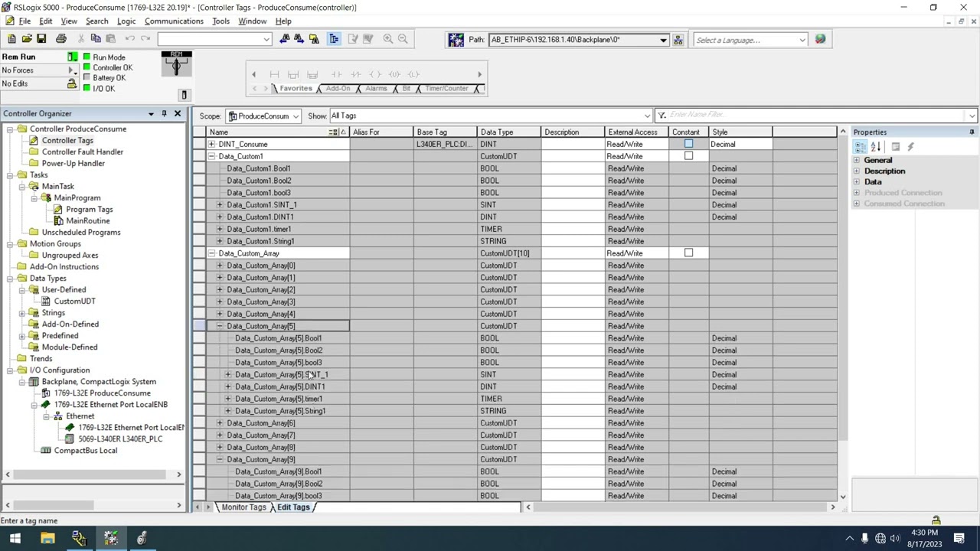Image resolution: width=980 pixels, height=551 pixels.
Task: Pin the Controller Organizer panel
Action: pos(164,114)
